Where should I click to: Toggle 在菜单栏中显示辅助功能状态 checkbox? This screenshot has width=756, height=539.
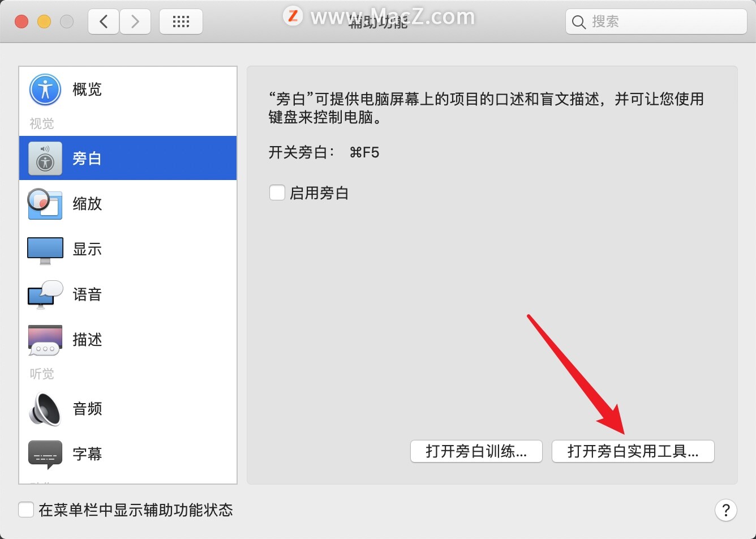point(26,510)
